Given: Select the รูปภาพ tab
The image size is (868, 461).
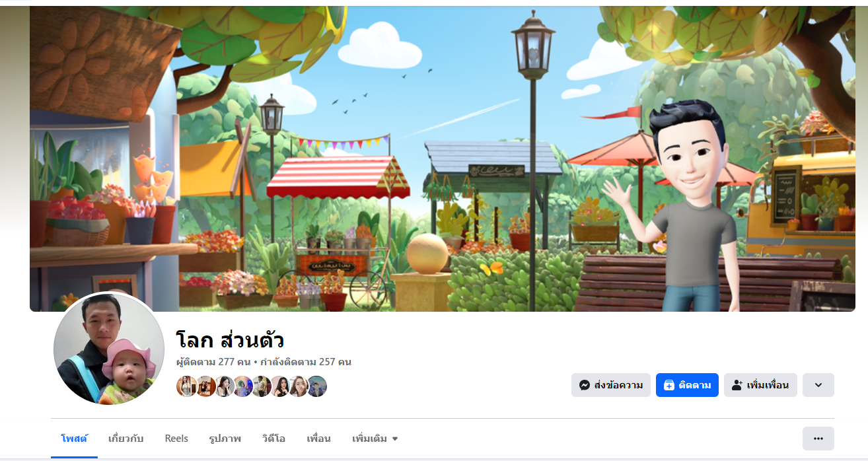Looking at the screenshot, I should (x=225, y=439).
